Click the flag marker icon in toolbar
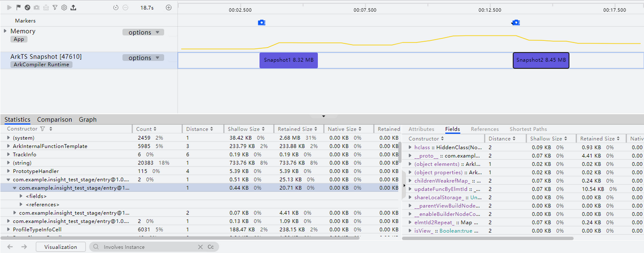This screenshot has height=253, width=644. click(x=19, y=8)
